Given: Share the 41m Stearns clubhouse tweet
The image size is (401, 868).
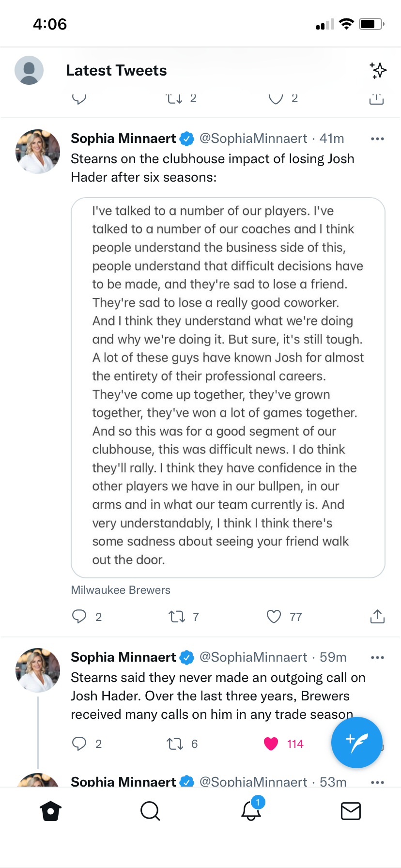Looking at the screenshot, I should 377,616.
